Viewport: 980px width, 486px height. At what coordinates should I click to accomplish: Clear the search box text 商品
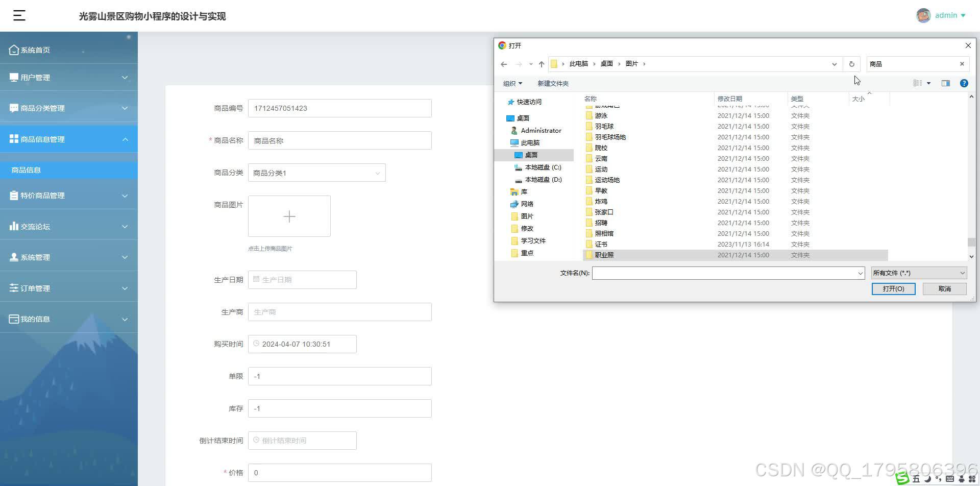click(962, 64)
